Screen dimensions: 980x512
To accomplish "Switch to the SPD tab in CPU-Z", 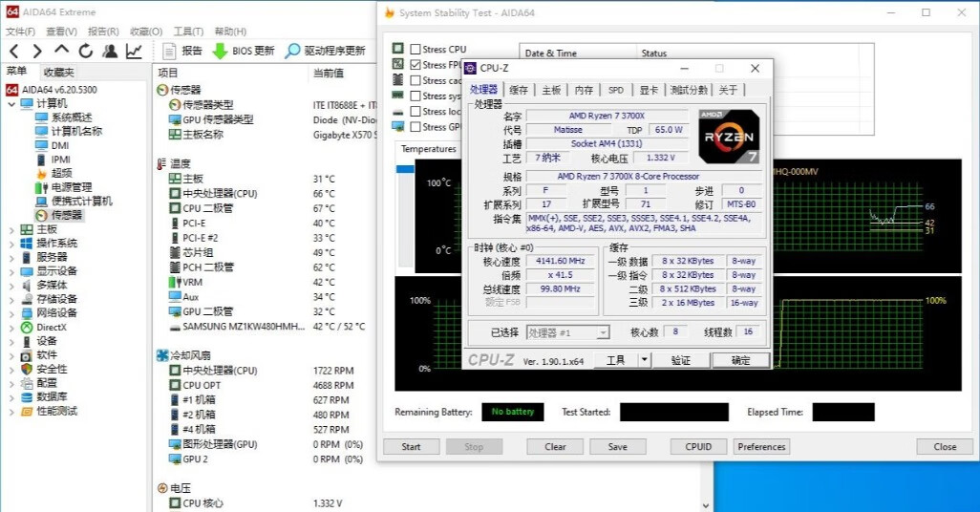I will pyautogui.click(x=616, y=90).
